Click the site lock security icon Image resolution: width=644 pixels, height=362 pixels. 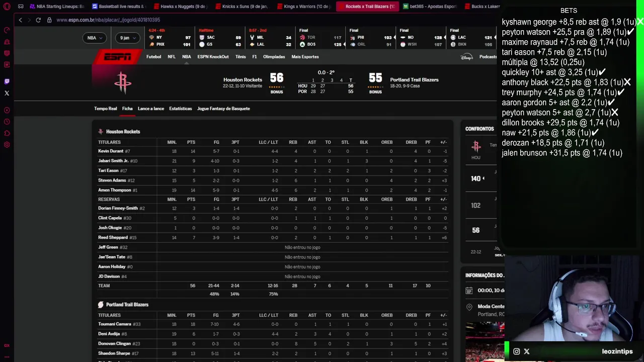49,20
